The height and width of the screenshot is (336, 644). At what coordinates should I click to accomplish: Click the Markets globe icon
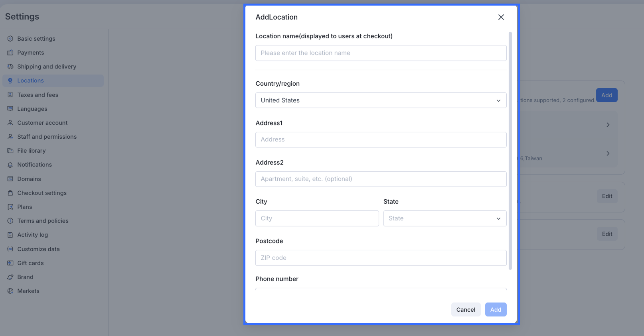click(10, 291)
